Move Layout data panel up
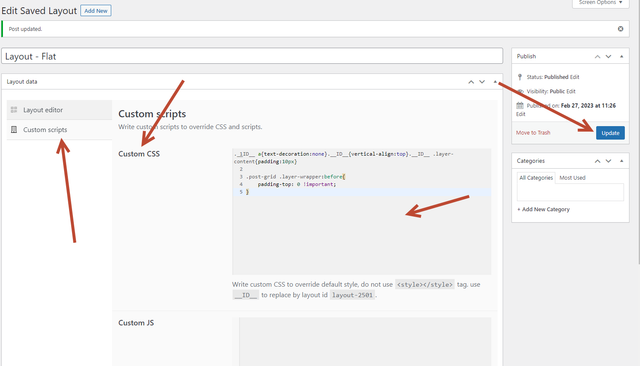 coord(471,82)
